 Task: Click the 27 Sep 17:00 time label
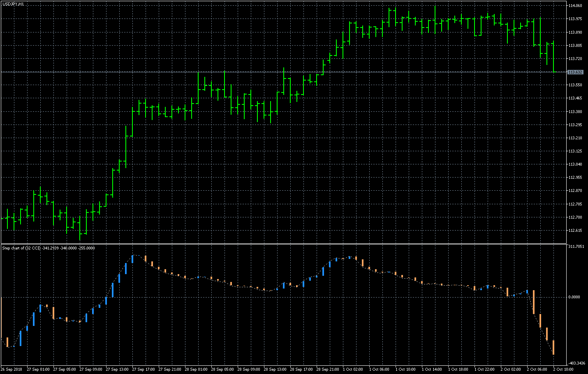point(144,369)
